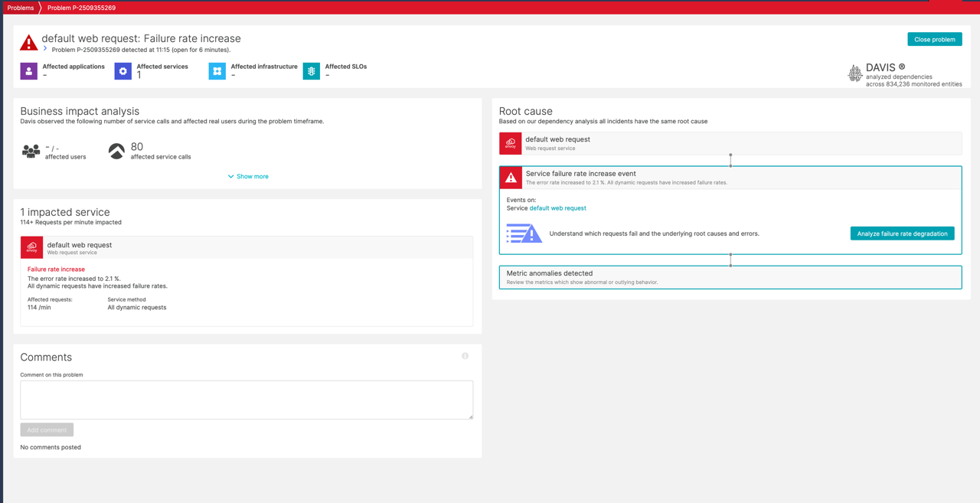The height and width of the screenshot is (503, 980).
Task: Click the DAVIS logo icon
Action: pos(854,73)
